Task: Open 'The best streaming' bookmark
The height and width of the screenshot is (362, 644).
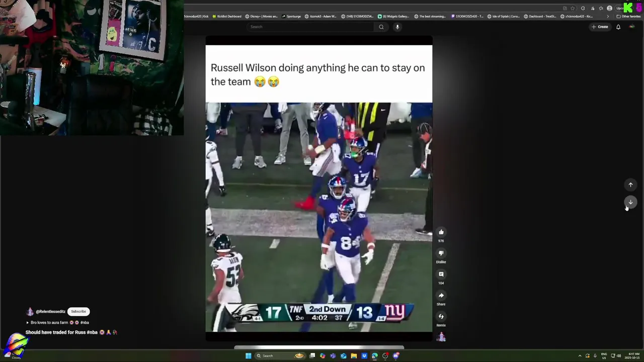Action: [x=430, y=16]
